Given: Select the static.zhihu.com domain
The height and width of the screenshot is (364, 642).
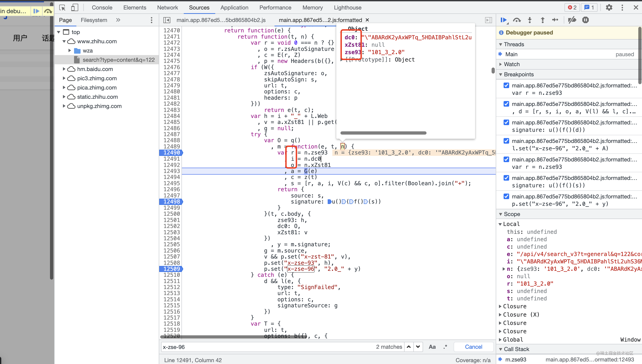Looking at the screenshot, I should (97, 97).
